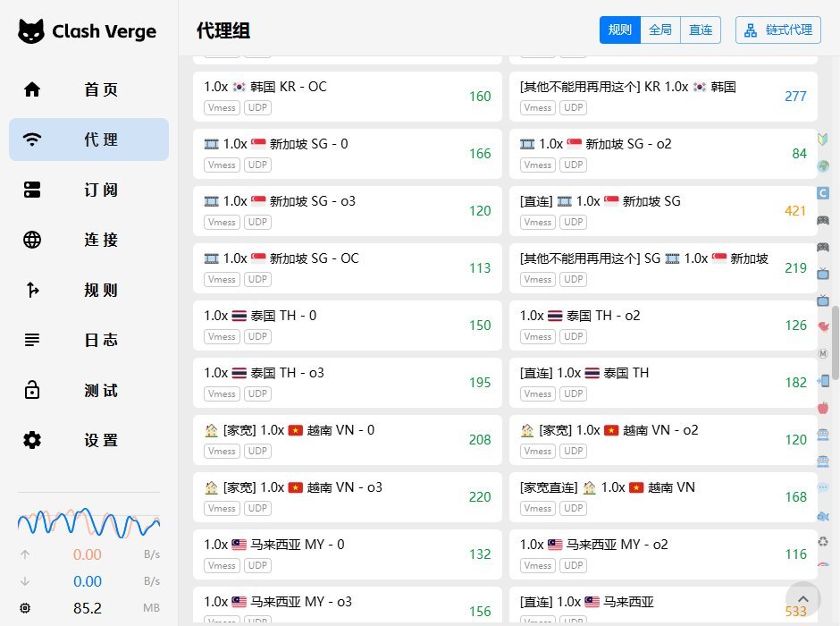Open the 日志 log lines icon
This screenshot has width=840, height=626.
32,340
